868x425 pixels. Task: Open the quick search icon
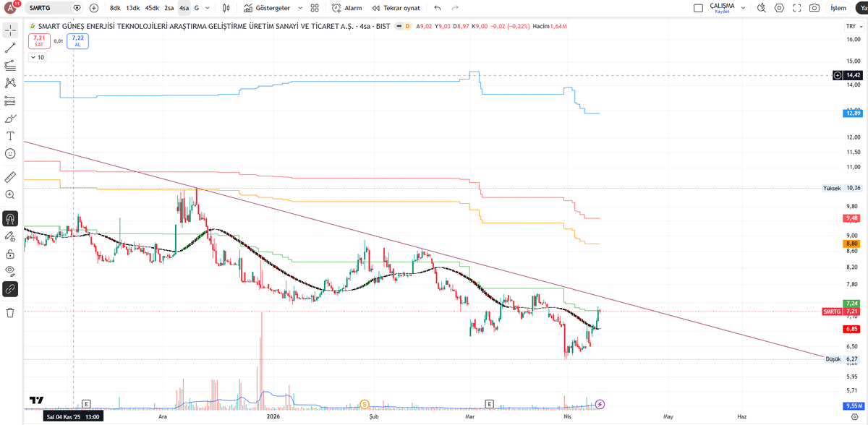(x=762, y=8)
